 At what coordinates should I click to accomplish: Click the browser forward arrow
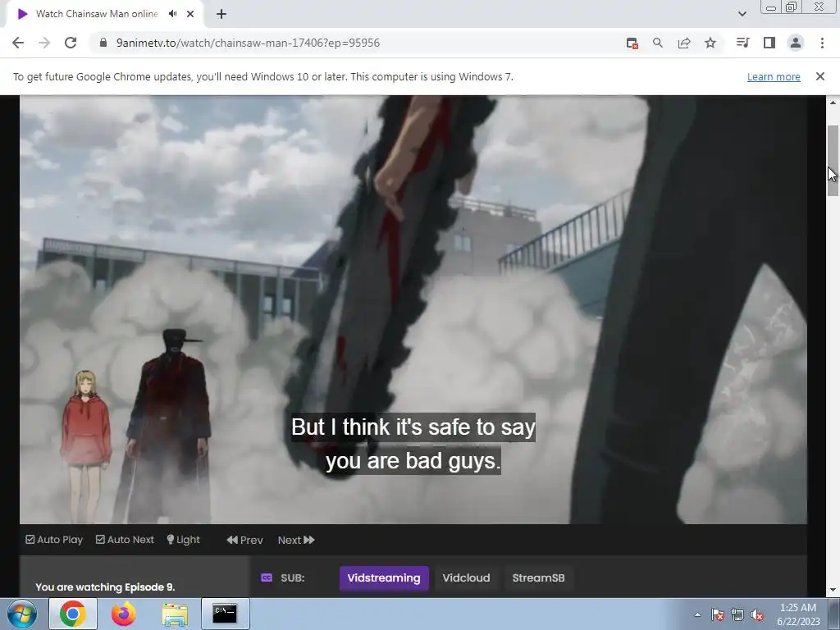pyautogui.click(x=44, y=43)
